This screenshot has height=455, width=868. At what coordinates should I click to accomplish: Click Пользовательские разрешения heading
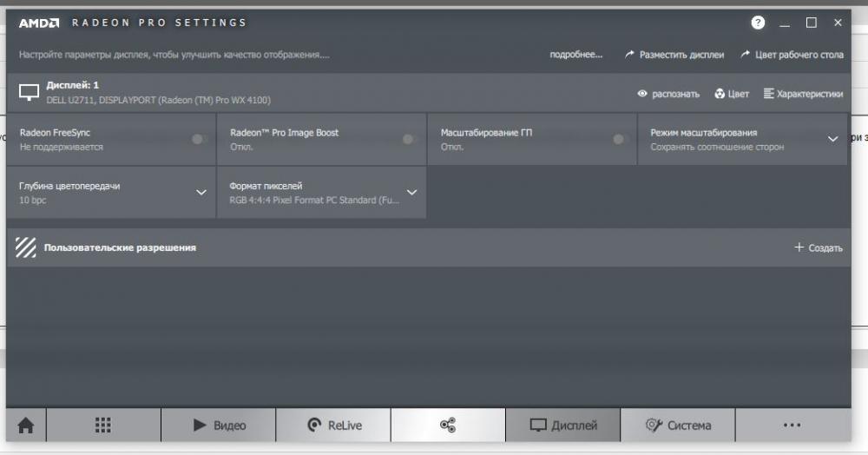(120, 247)
